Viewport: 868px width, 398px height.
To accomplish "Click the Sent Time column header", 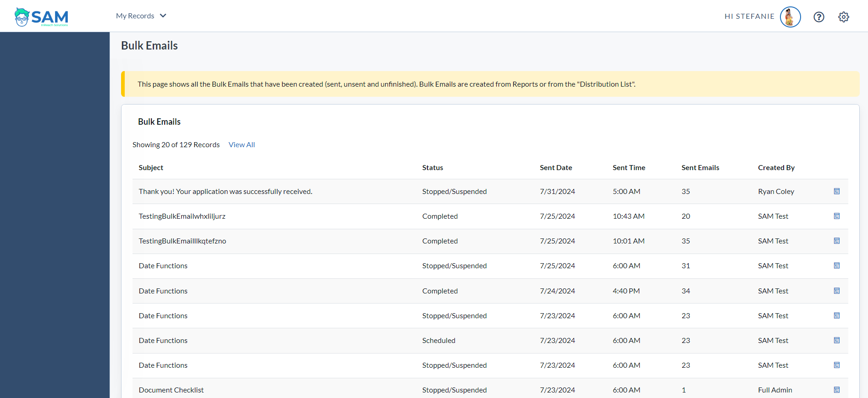I will pos(629,168).
